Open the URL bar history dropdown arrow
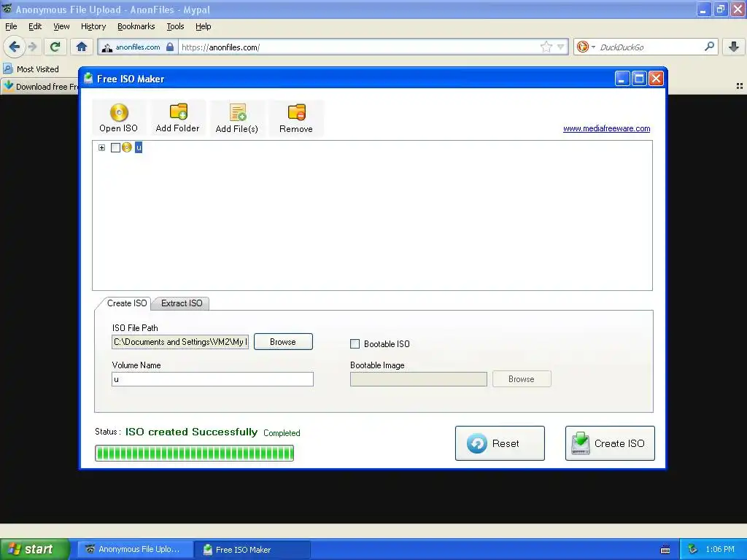This screenshot has width=747, height=560. (561, 47)
